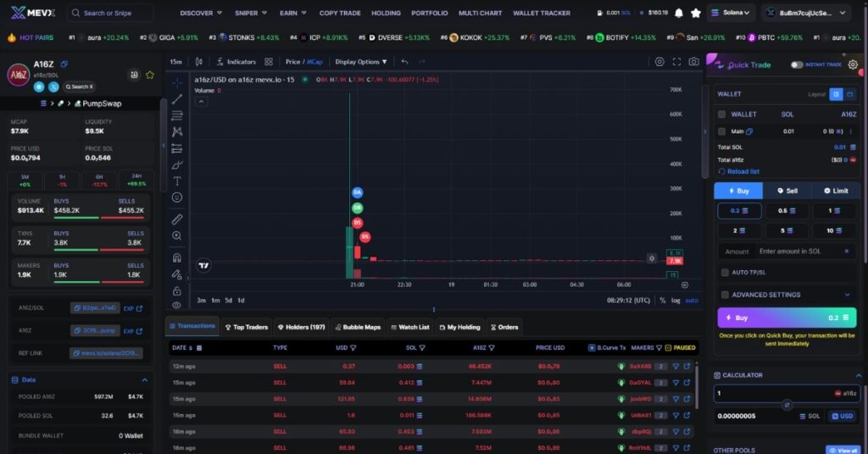Select the brush drawing tool
This screenshot has width=868, height=454.
[x=177, y=165]
